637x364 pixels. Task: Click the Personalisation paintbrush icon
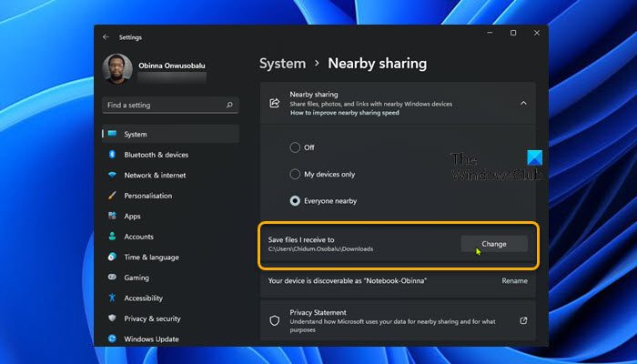coord(112,196)
